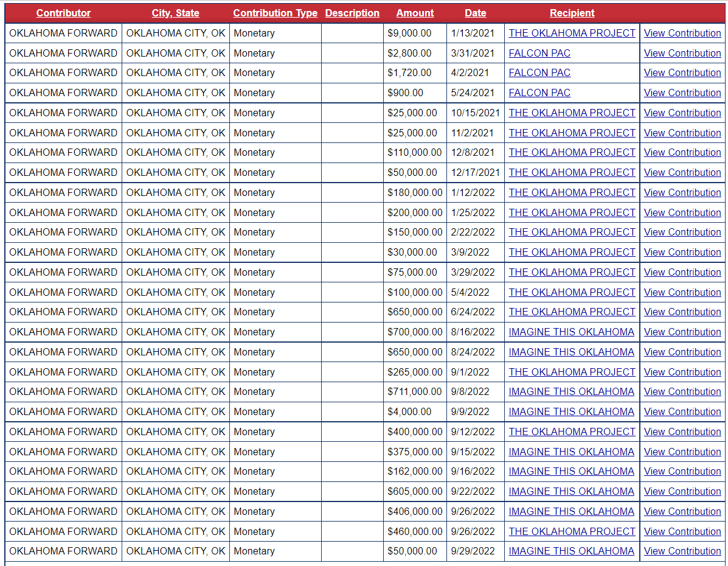
Task: Sort by Amount column header
Action: [x=415, y=13]
